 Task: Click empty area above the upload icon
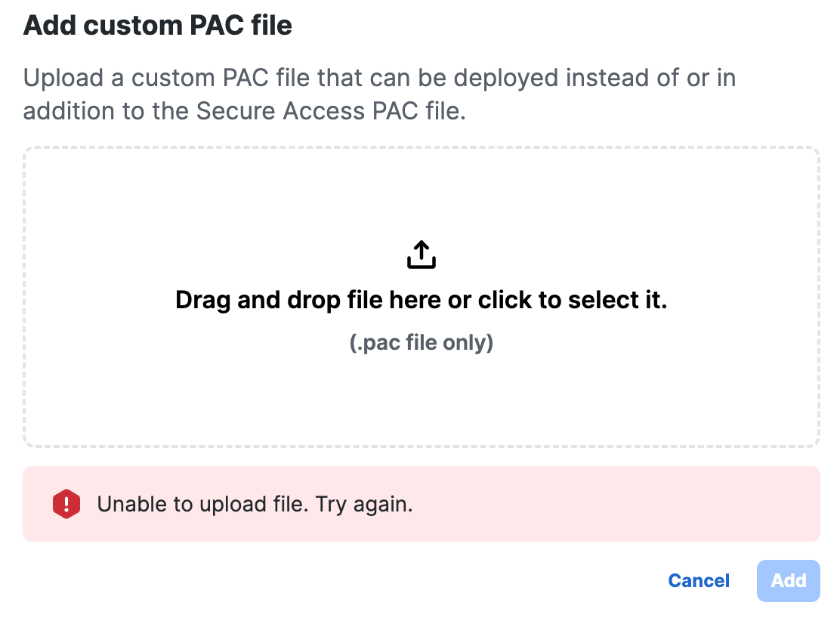click(421, 193)
